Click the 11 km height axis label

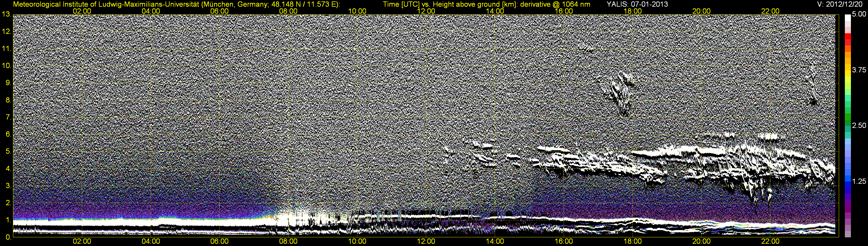pos(6,49)
